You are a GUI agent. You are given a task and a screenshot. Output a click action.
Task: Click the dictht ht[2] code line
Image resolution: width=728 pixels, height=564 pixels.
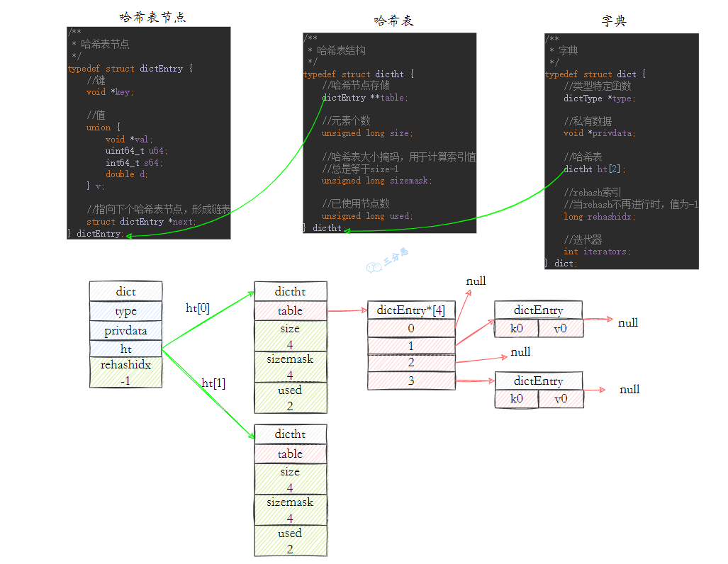594,169
